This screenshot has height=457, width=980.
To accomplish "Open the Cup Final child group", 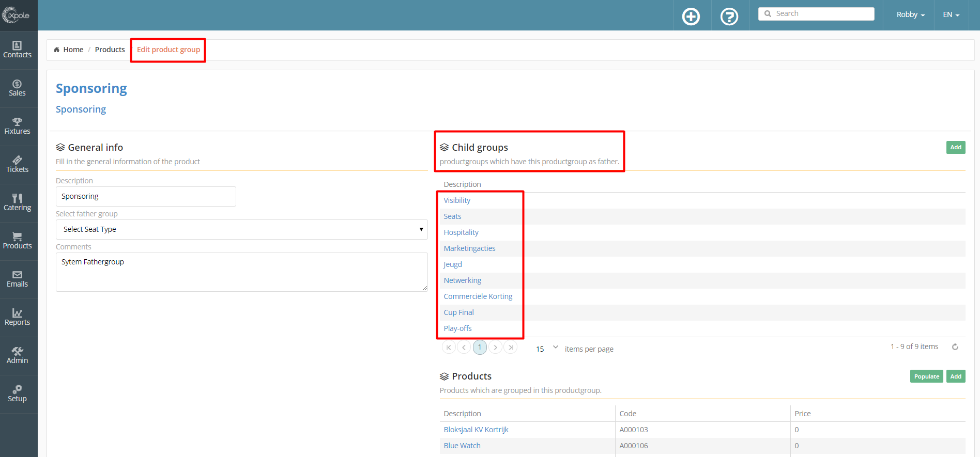I will coord(458,312).
